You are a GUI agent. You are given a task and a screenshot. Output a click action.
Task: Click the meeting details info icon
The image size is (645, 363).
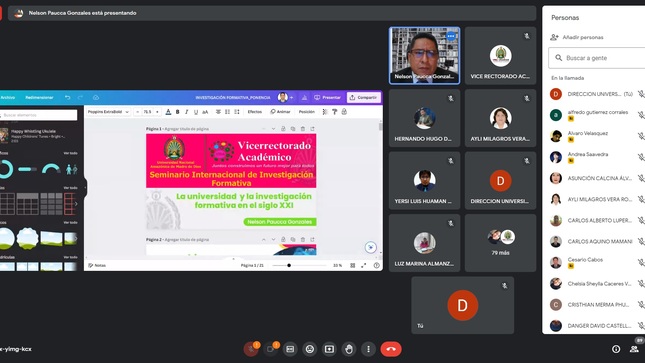[616, 349]
